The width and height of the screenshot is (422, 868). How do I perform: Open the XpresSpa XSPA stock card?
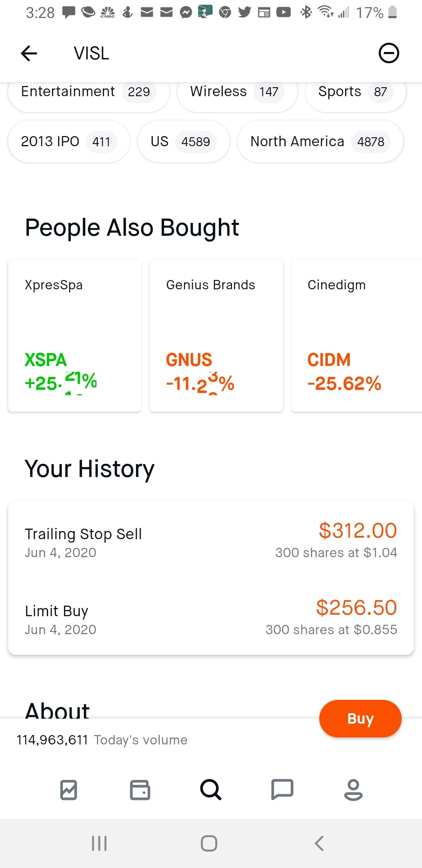click(x=75, y=335)
